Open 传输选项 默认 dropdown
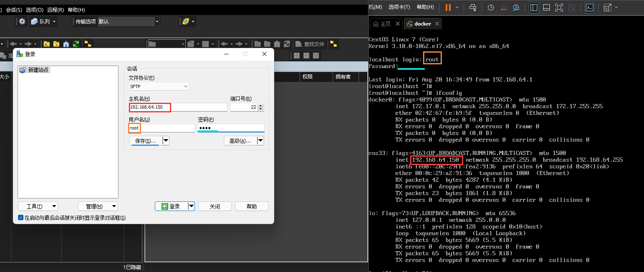This screenshot has height=272, width=644. pos(128,21)
